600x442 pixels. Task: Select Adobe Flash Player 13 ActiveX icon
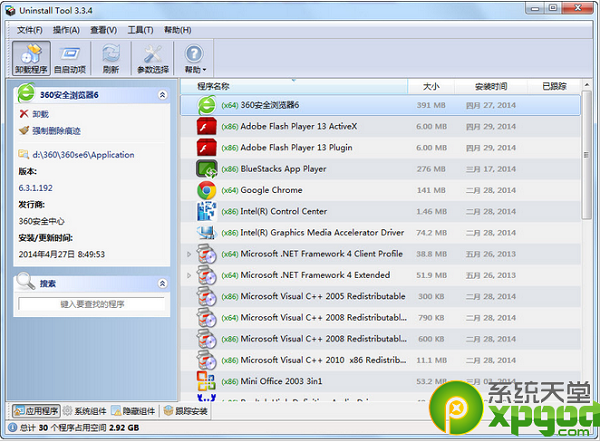(x=207, y=127)
